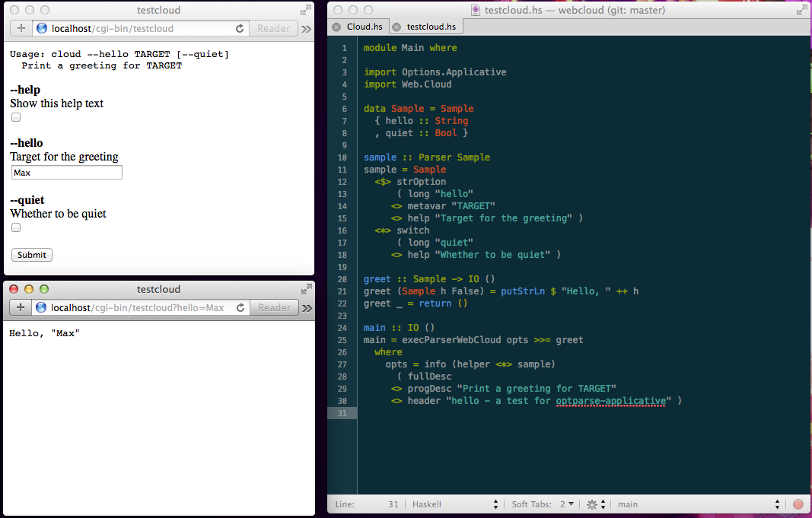
Task: Click the Submit button
Action: pyautogui.click(x=32, y=255)
